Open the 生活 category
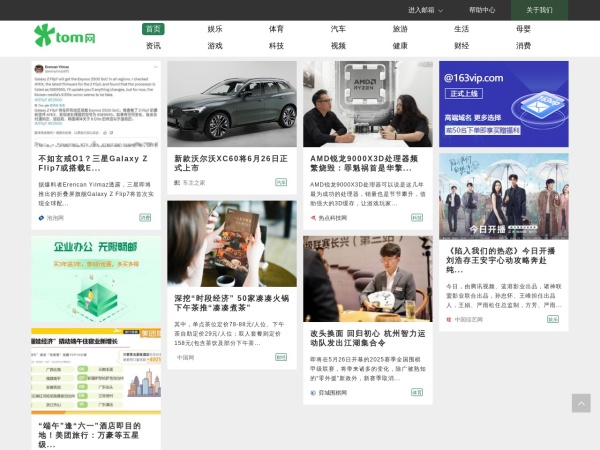This screenshot has width=600, height=450. [x=461, y=29]
